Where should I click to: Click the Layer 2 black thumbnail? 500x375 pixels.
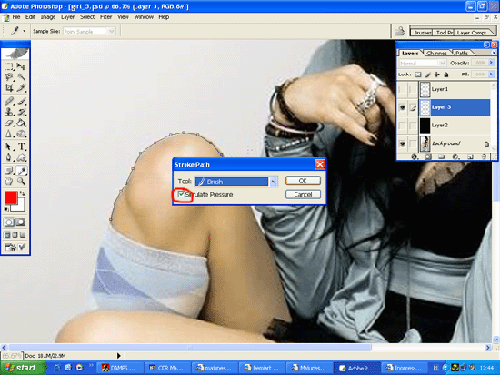pyautogui.click(x=425, y=125)
